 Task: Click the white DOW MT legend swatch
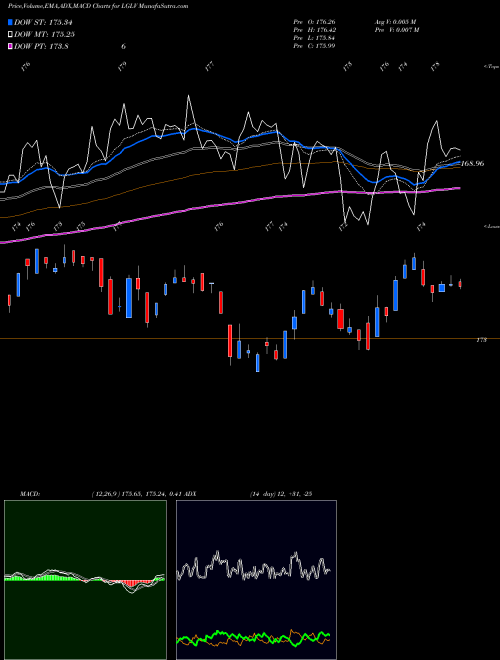(11, 35)
